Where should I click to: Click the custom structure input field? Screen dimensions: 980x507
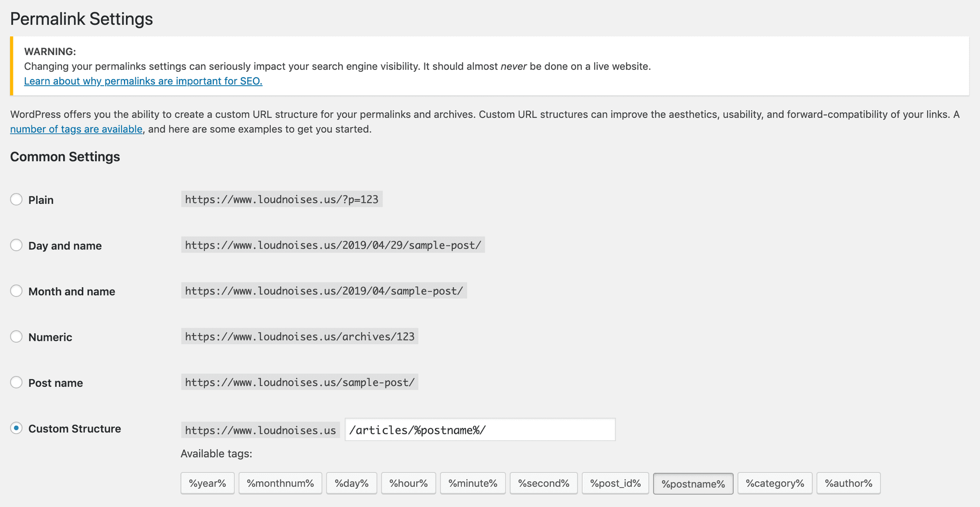(x=480, y=429)
